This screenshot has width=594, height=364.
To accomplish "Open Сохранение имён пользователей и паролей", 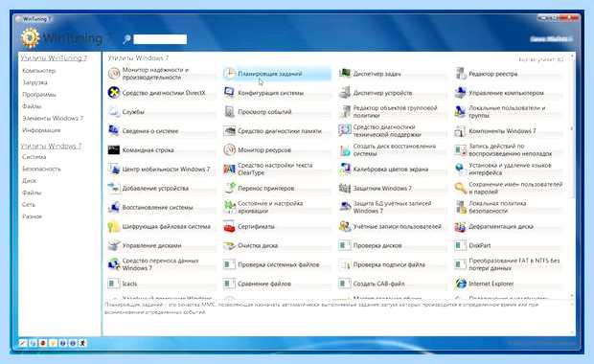I will coord(508,189).
